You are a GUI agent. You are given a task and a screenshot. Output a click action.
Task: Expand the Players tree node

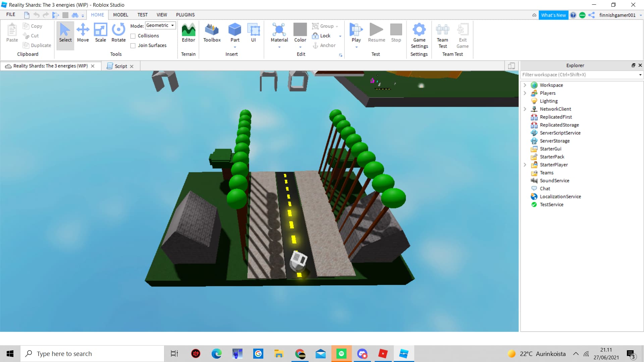pyautogui.click(x=525, y=93)
